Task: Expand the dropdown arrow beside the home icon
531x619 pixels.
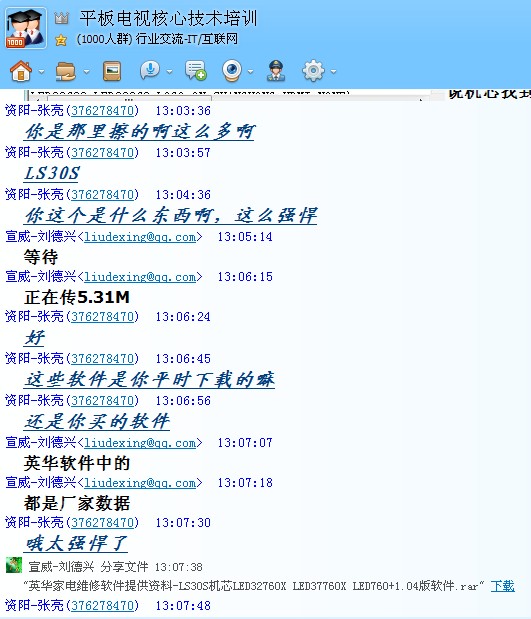Action: pyautogui.click(x=41, y=72)
